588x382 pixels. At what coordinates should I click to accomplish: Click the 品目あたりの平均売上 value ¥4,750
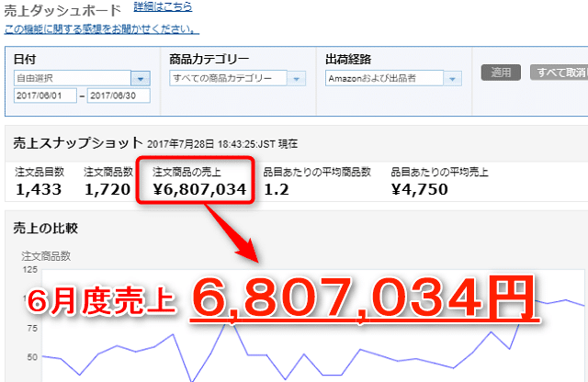tap(419, 190)
